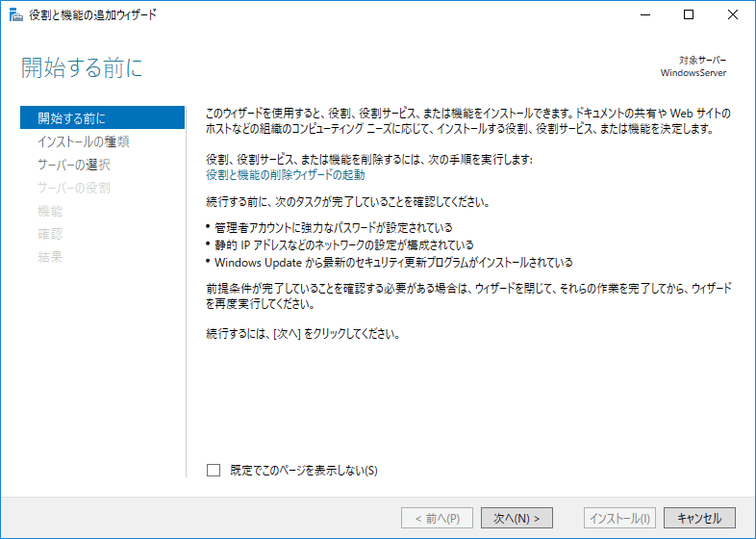Viewport: 756px width, 539px height.
Task: Click the < 前へ(P) button
Action: click(x=437, y=518)
